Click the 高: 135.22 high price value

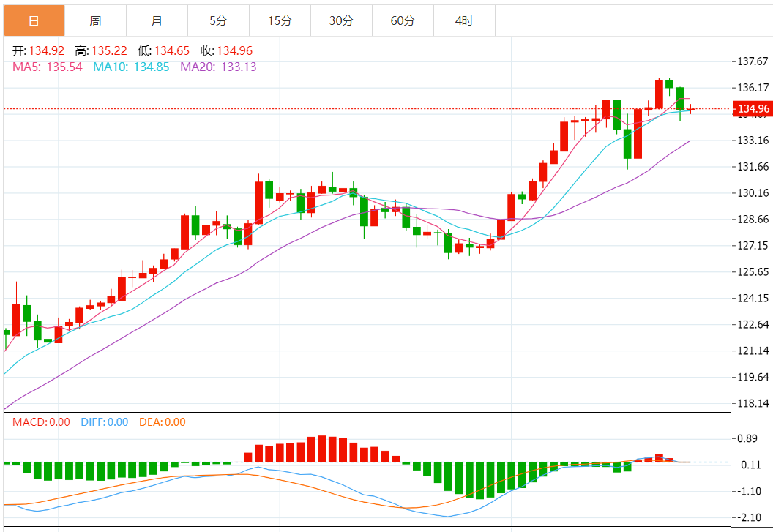pyautogui.click(x=101, y=50)
